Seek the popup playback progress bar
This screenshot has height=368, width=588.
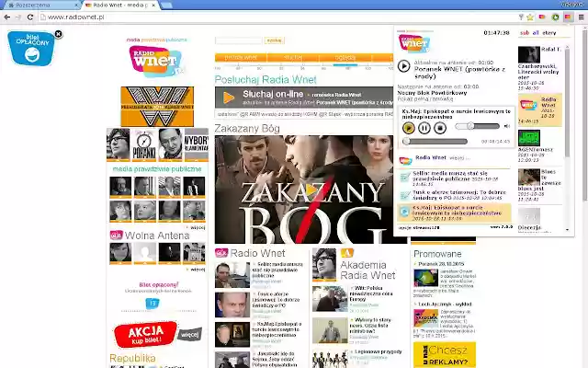(435, 141)
